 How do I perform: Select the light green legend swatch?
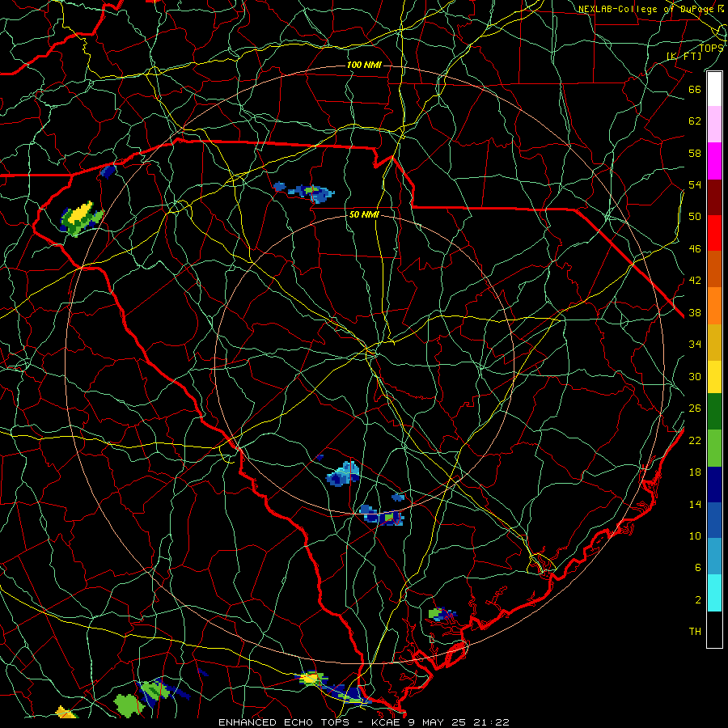click(x=714, y=448)
